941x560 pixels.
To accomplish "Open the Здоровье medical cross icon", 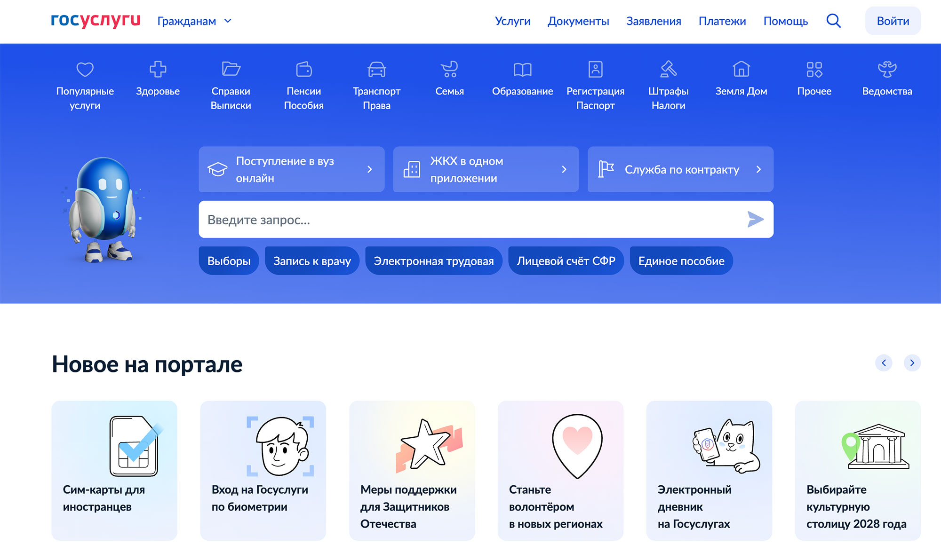I will tap(158, 70).
